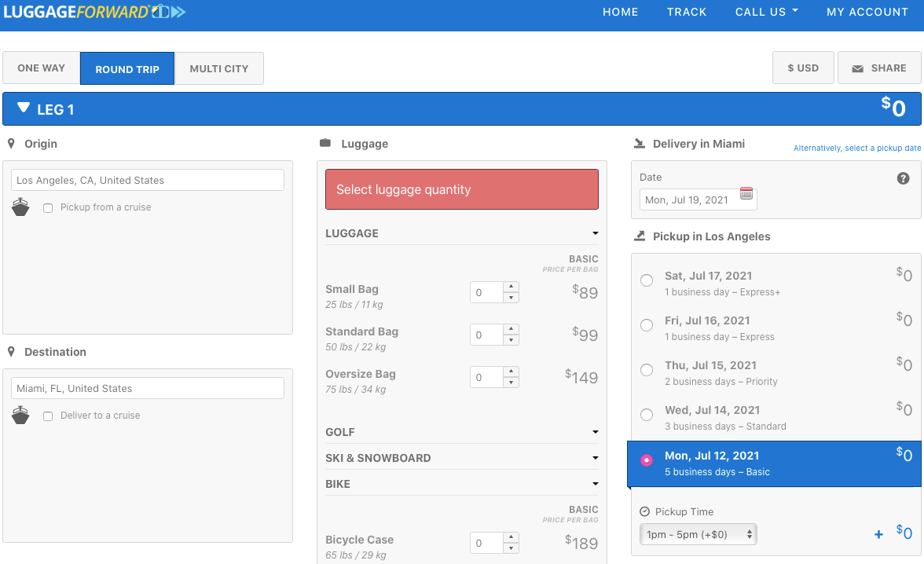
Task: Click the cruise ship icon under Destination
Action: 20,416
